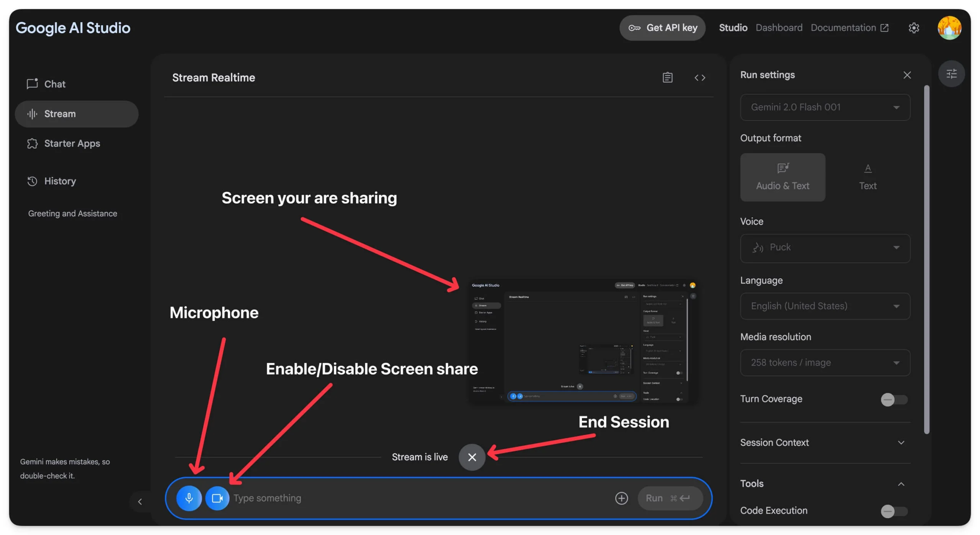Open the Gemini 2.0 Flash 001 model dropdown
Screen dimensions: 980x535
coord(825,107)
